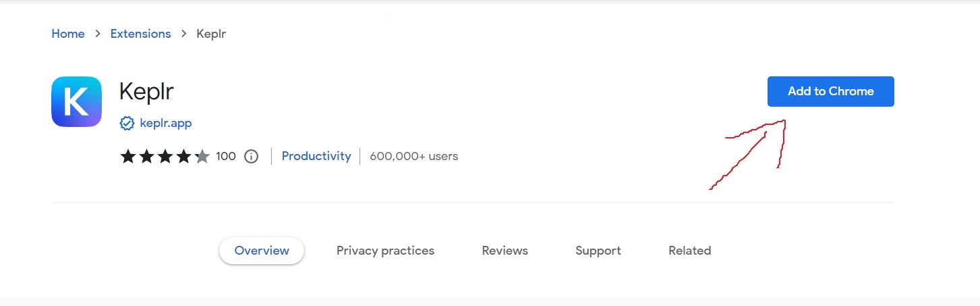Go to the Home breadcrumb link

point(68,34)
